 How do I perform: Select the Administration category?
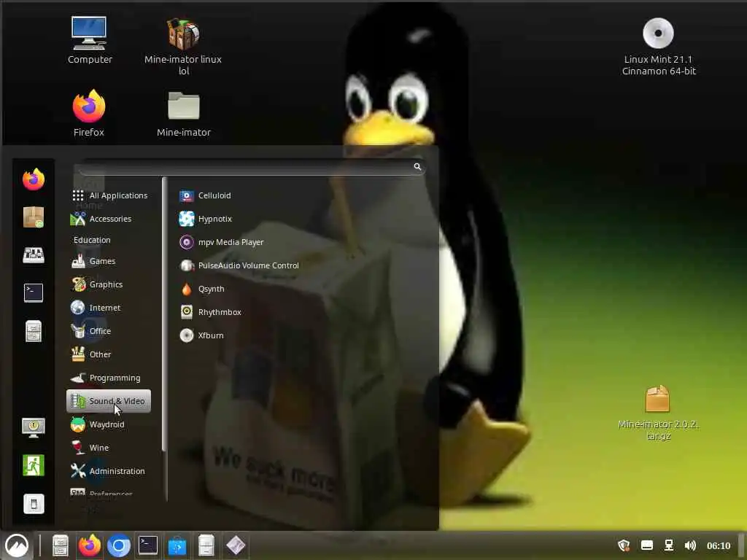(x=109, y=472)
